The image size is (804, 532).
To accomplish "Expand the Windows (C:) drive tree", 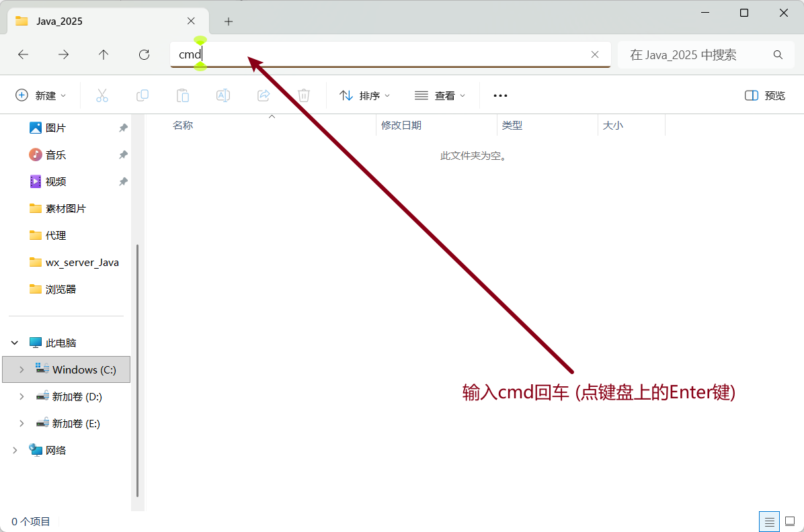I will (x=22, y=369).
